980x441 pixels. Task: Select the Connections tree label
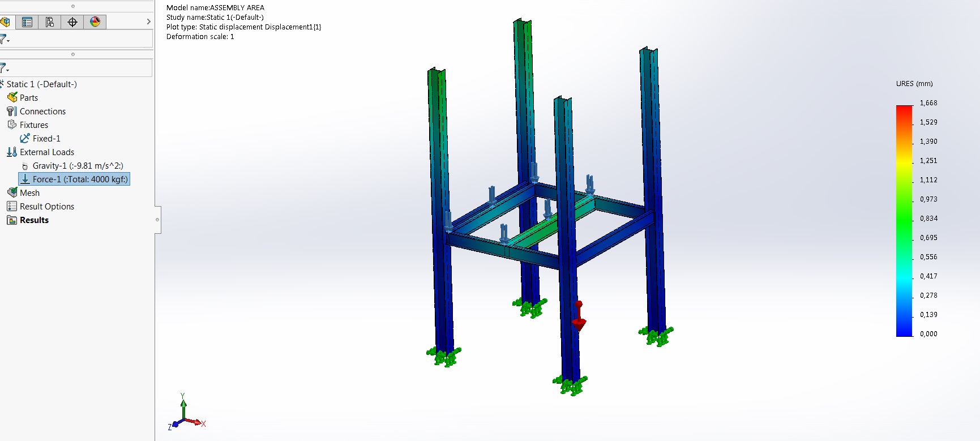point(42,112)
